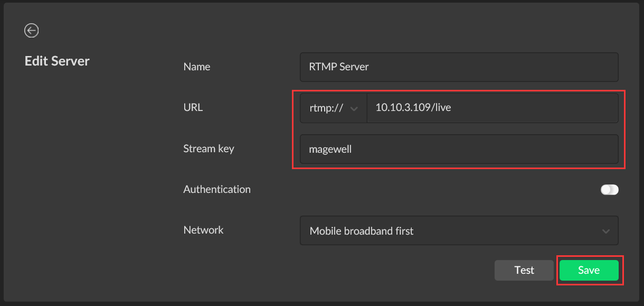Click the chevron beside rtmp:// protocol

[x=354, y=108]
